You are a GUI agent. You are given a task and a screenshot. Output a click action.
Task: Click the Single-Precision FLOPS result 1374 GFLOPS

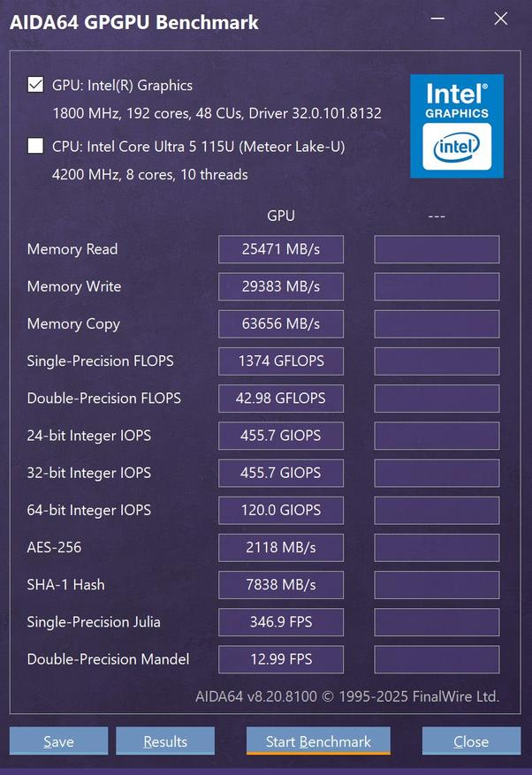pyautogui.click(x=281, y=361)
